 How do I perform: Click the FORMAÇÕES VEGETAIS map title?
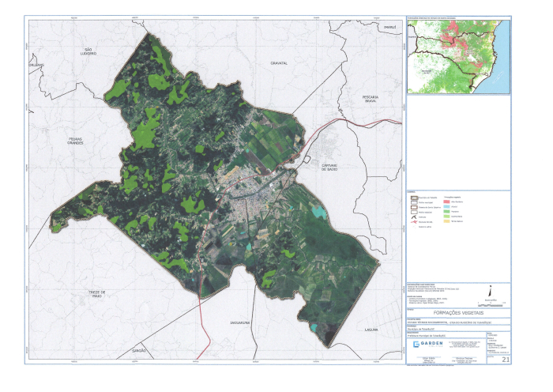[x=458, y=312]
